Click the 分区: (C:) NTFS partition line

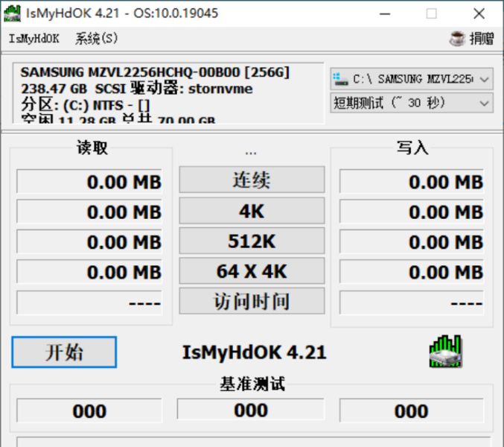click(86, 105)
